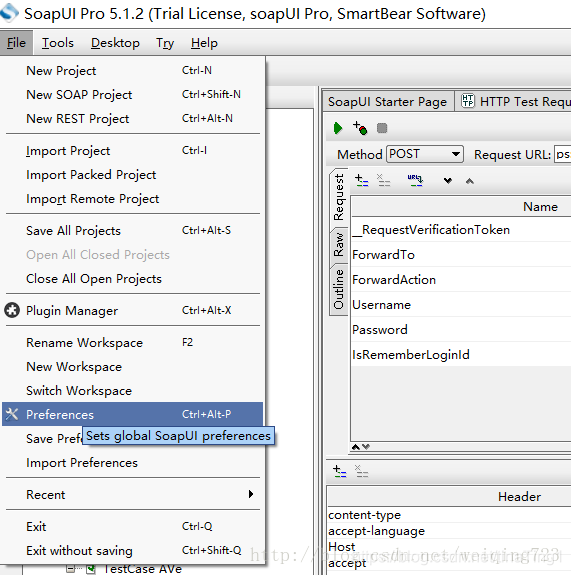571x575 pixels.
Task: Click the add header icon above Header table
Action: 340,471
